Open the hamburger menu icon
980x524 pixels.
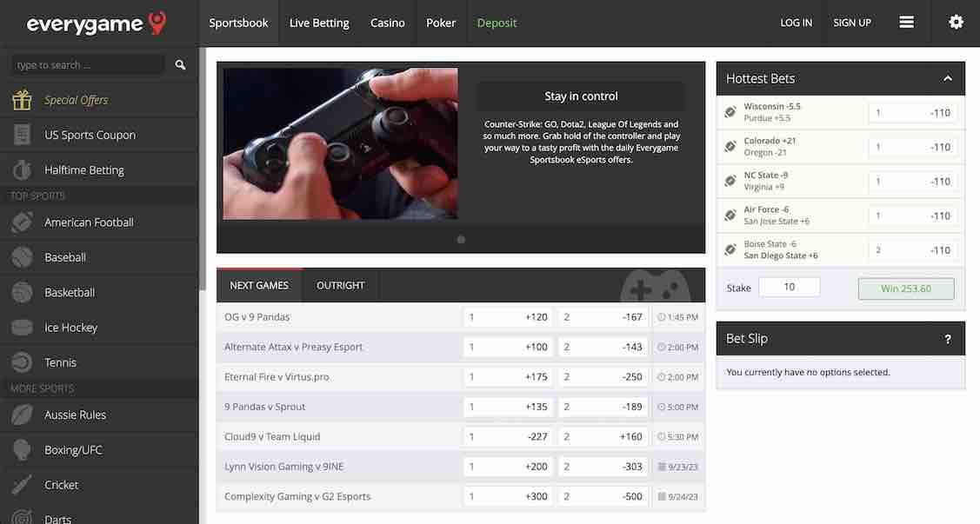pyautogui.click(x=907, y=23)
